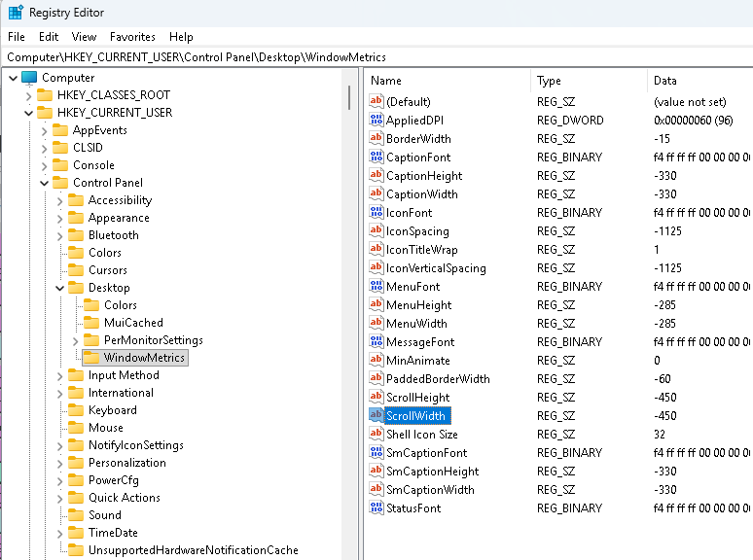Collapse the HKEY_CURRENT_USER tree node
Viewport: 753px width, 560px height.
(x=29, y=113)
